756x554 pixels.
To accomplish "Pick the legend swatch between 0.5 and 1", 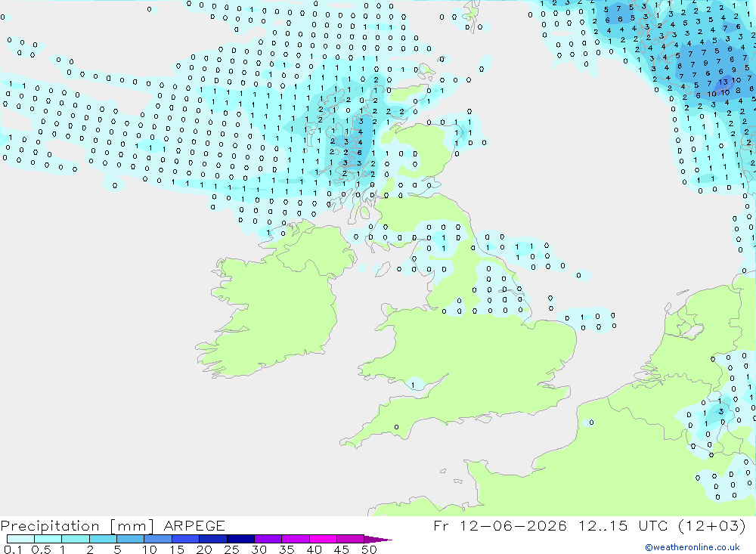I will tap(48, 539).
